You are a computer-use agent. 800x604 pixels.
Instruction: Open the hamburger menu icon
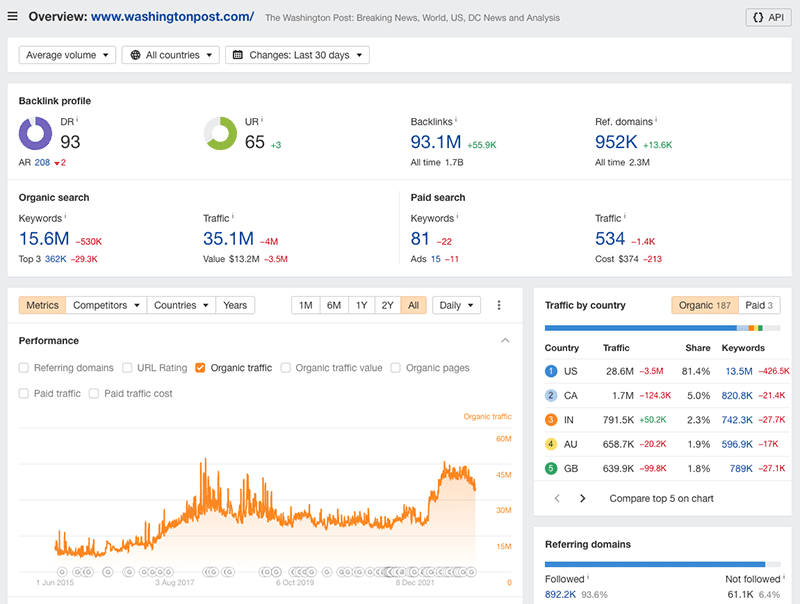click(x=13, y=16)
